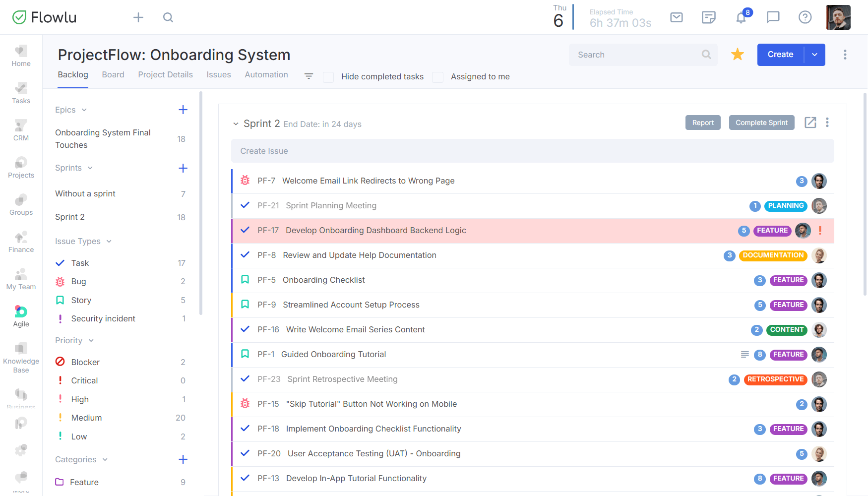
Task: Collapse the Issue Types filter group
Action: 109,242
